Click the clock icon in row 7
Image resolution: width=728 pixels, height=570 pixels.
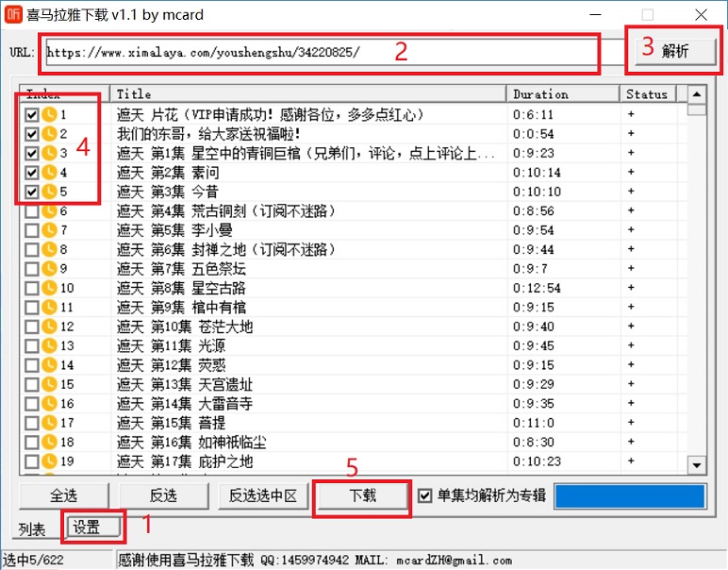(49, 230)
